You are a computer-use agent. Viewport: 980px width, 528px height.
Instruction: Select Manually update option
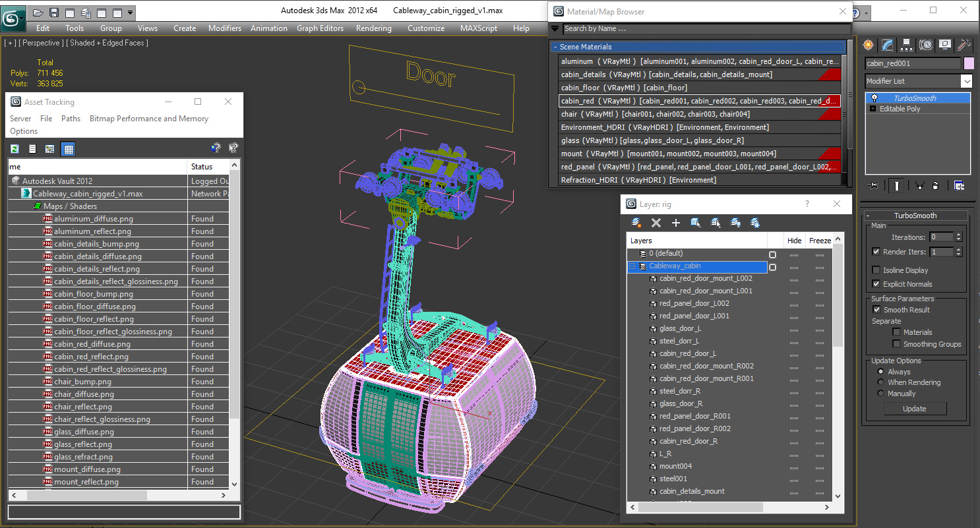click(880, 394)
